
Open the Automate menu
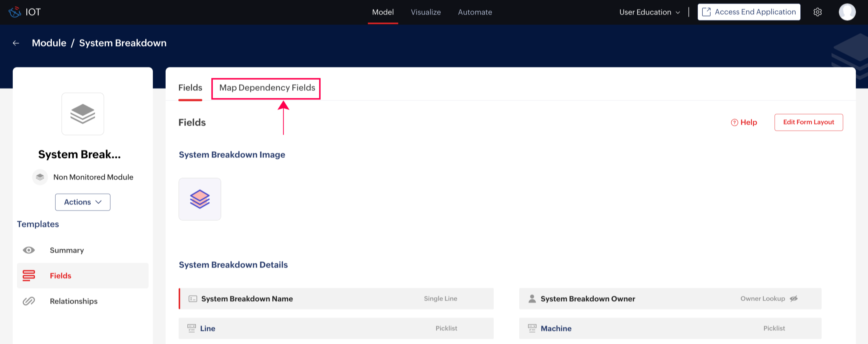(x=474, y=12)
